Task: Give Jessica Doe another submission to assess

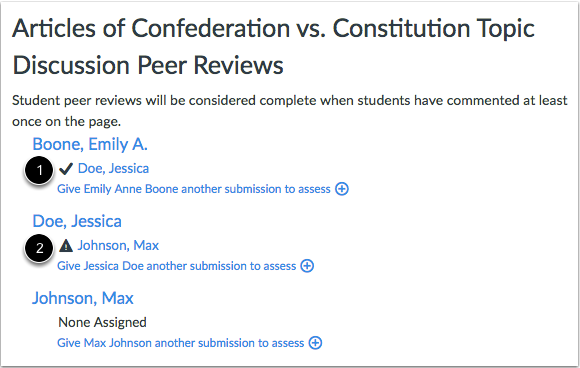Action: point(176,266)
